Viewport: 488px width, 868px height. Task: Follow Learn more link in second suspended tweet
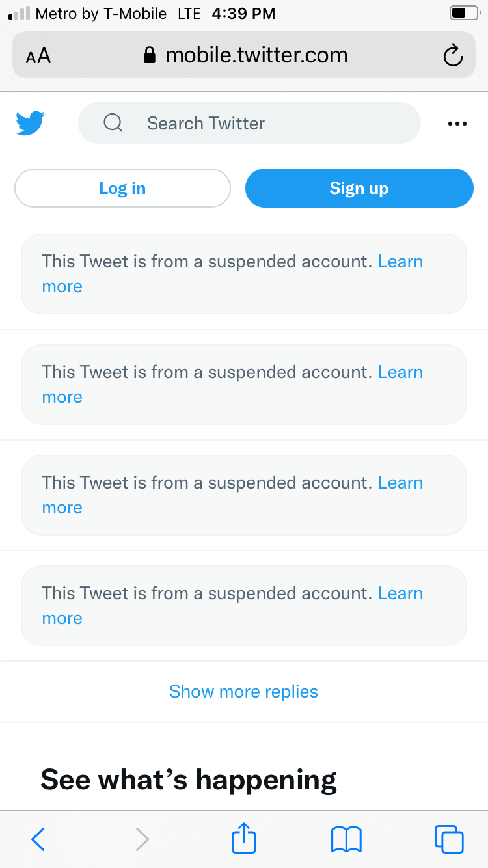[400, 372]
